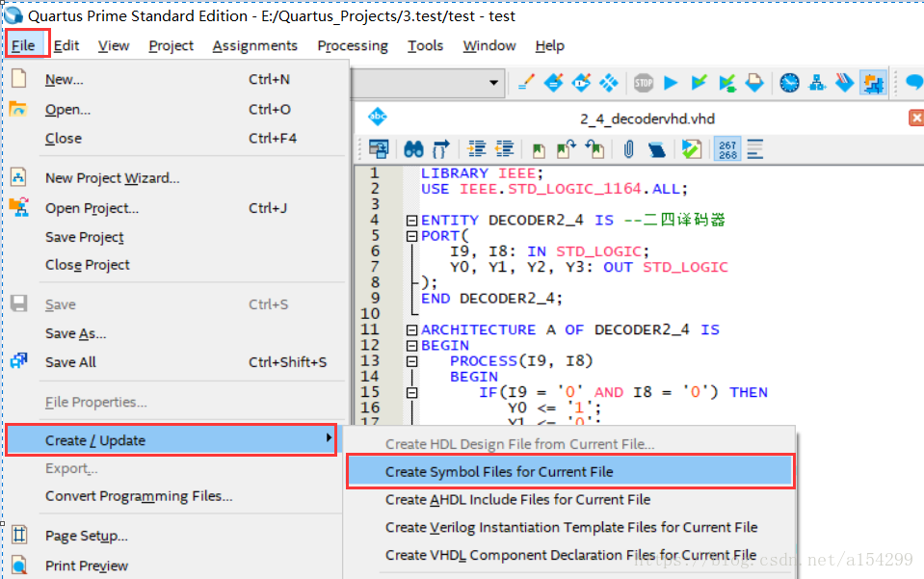
Task: Start Analysis & Synthesis play-checkmark icon
Action: pos(699,83)
